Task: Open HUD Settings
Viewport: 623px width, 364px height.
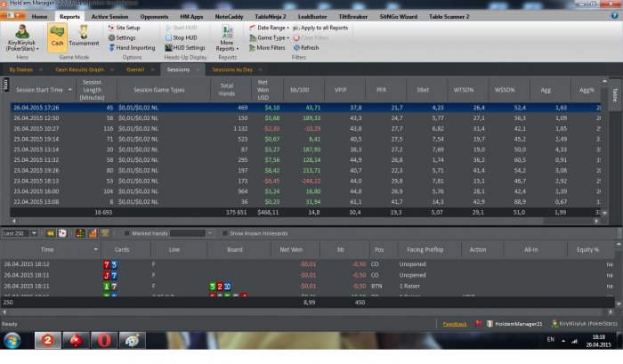Action: 185,48
